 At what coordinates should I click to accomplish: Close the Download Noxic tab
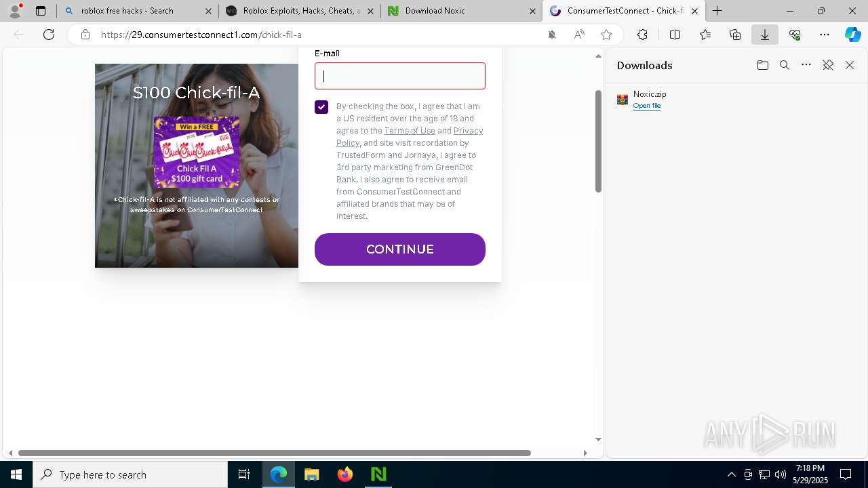[532, 11]
